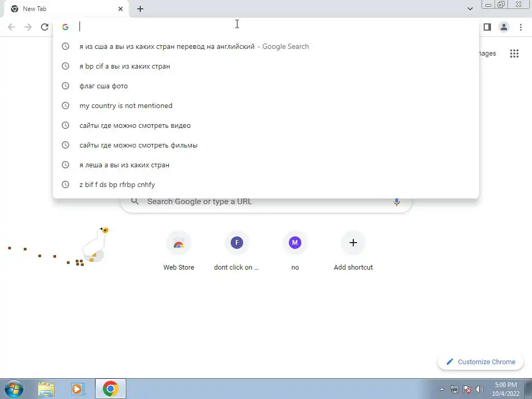Start voice search with microphone icon
Screen dimensions: 532x399
pyautogui.click(x=396, y=202)
